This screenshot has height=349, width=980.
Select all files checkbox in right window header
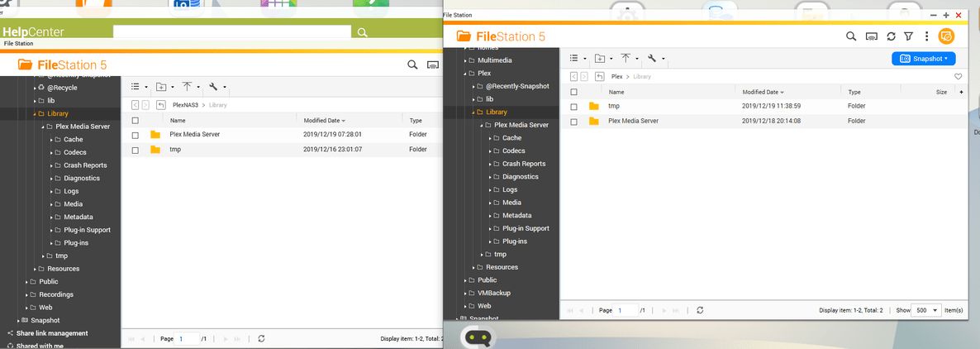[x=573, y=92]
